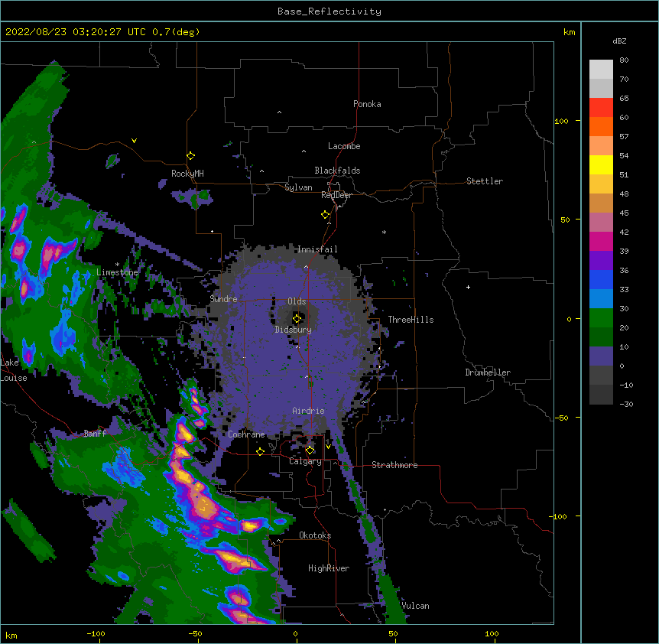Click the Sundre town label
659x644 pixels.
coord(223,299)
